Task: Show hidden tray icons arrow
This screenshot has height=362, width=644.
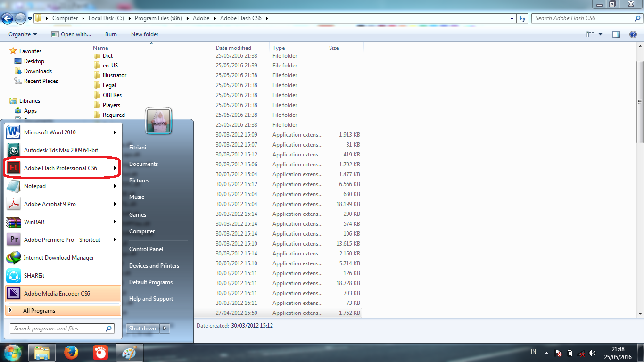Action: pos(546,353)
